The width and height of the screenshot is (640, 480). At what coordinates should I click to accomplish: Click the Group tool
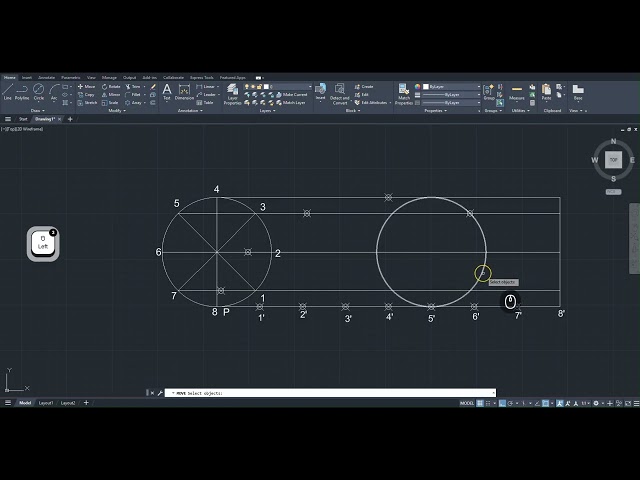(489, 92)
